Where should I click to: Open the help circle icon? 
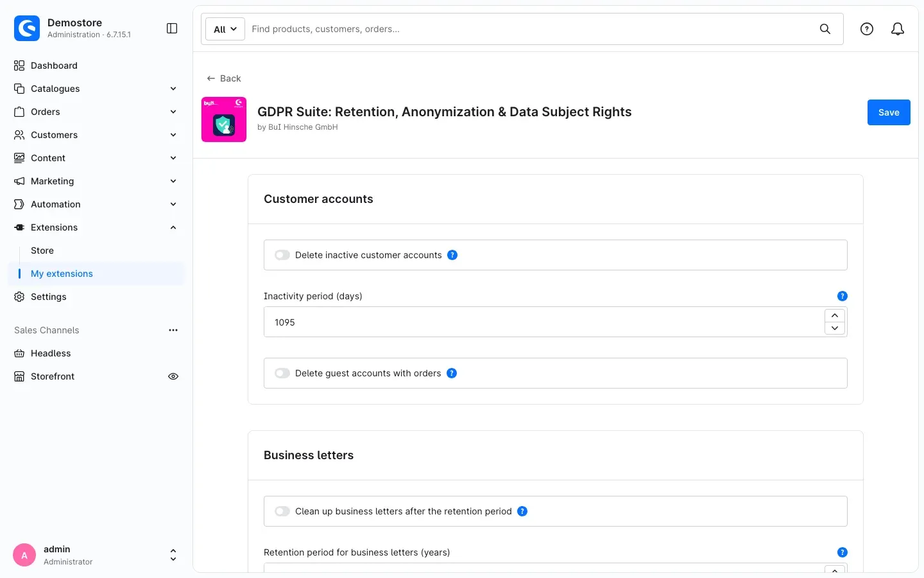point(867,29)
